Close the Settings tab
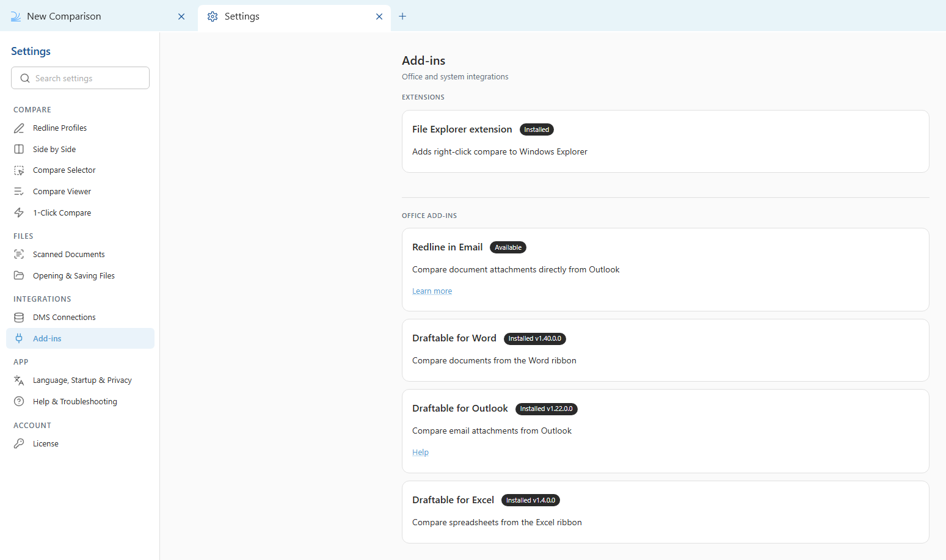Screen dimensions: 946x560 tap(379, 16)
